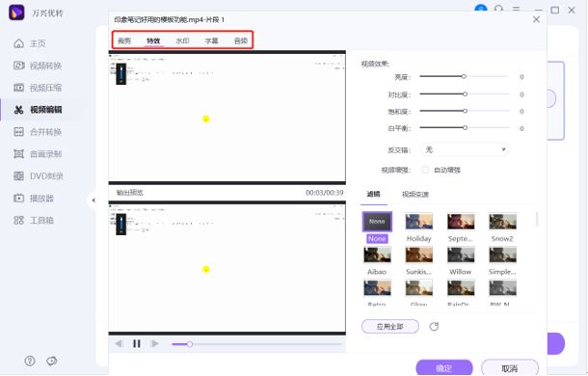Image resolution: width=588 pixels, height=376 pixels.
Task: Switch to the 字幕 tab
Action: 211,40
